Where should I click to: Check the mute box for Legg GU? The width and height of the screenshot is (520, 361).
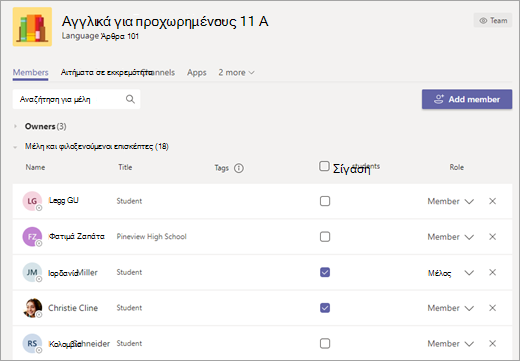(x=325, y=201)
